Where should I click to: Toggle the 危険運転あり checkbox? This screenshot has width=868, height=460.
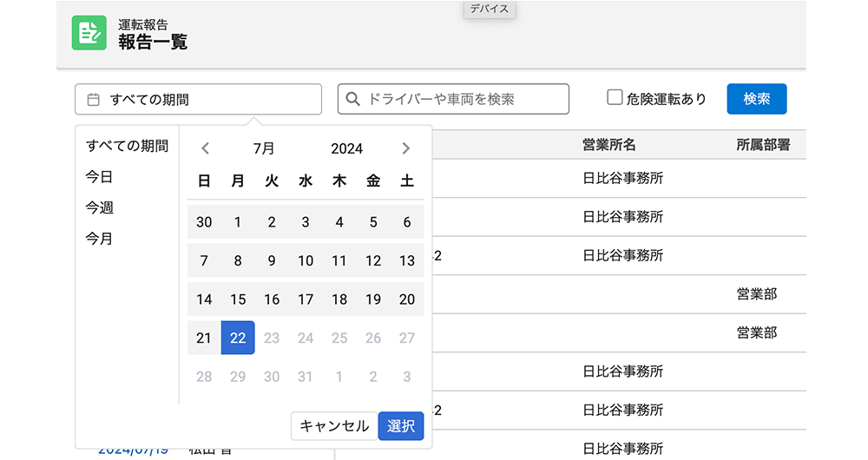[615, 98]
